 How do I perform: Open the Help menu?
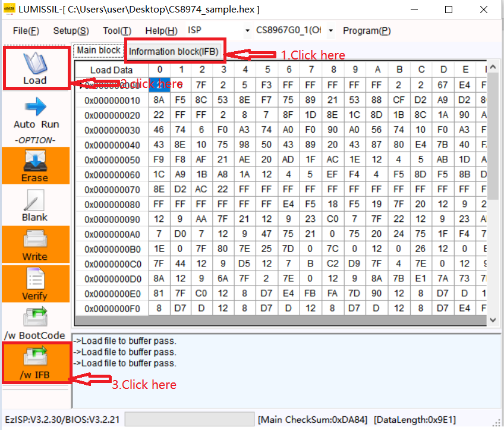tap(161, 30)
